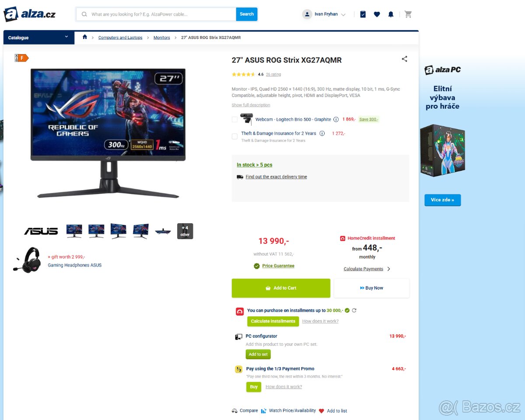Show info icon for Theft & Damage Insurance
Screen dimensions: 525x420
pos(322,133)
